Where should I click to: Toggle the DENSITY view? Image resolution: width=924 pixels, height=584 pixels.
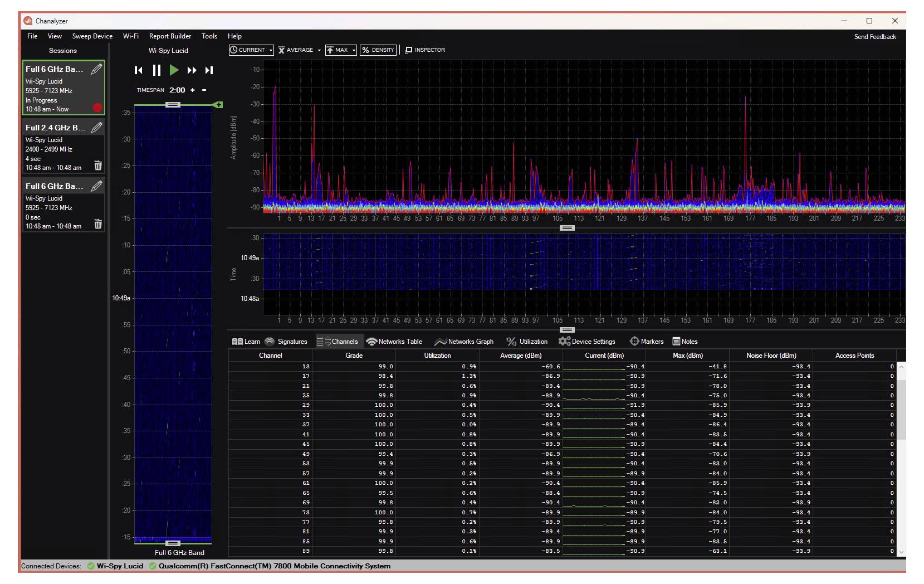tap(378, 50)
